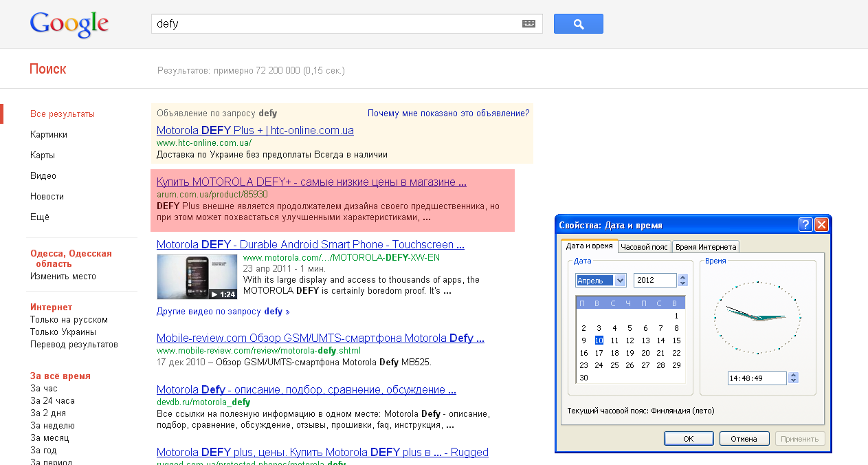The width and height of the screenshot is (868, 465).
Task: Select day 18 in the calendar
Action: [614, 353]
